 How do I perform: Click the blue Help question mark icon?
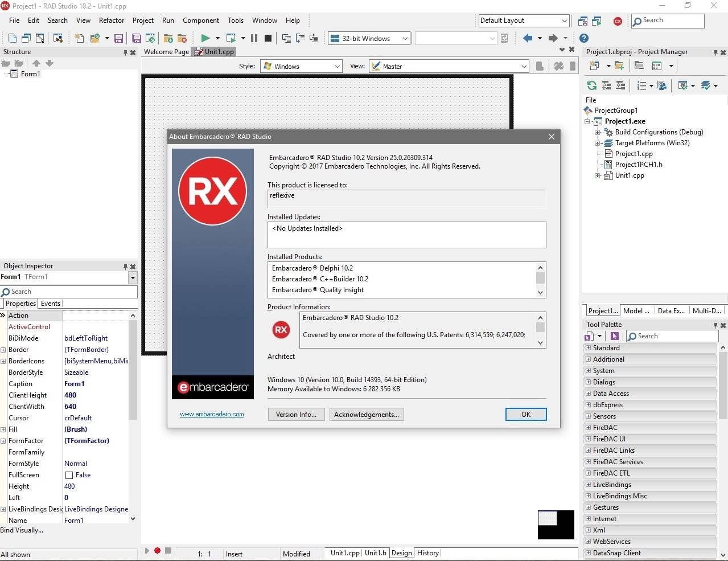(x=584, y=38)
